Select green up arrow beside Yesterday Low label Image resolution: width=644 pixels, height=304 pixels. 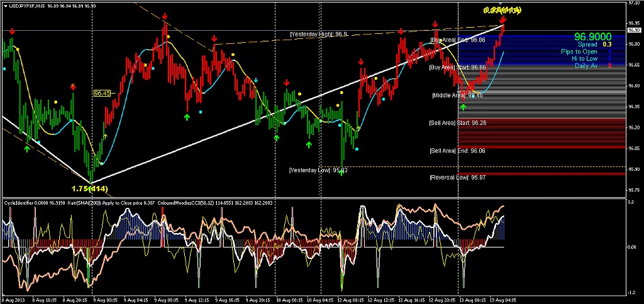[341, 171]
